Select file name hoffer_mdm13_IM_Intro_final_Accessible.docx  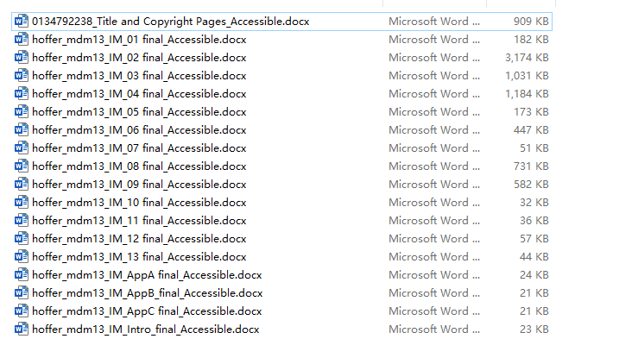click(x=146, y=329)
